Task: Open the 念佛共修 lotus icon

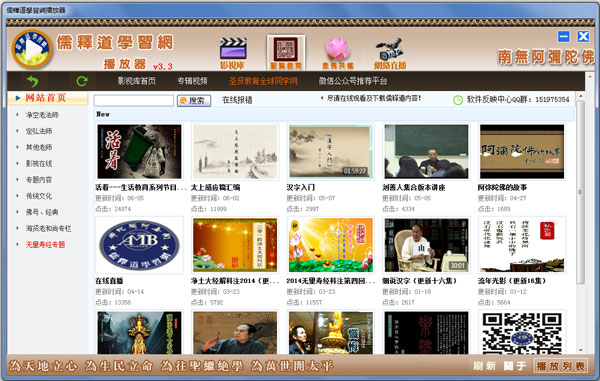Action: [x=338, y=53]
